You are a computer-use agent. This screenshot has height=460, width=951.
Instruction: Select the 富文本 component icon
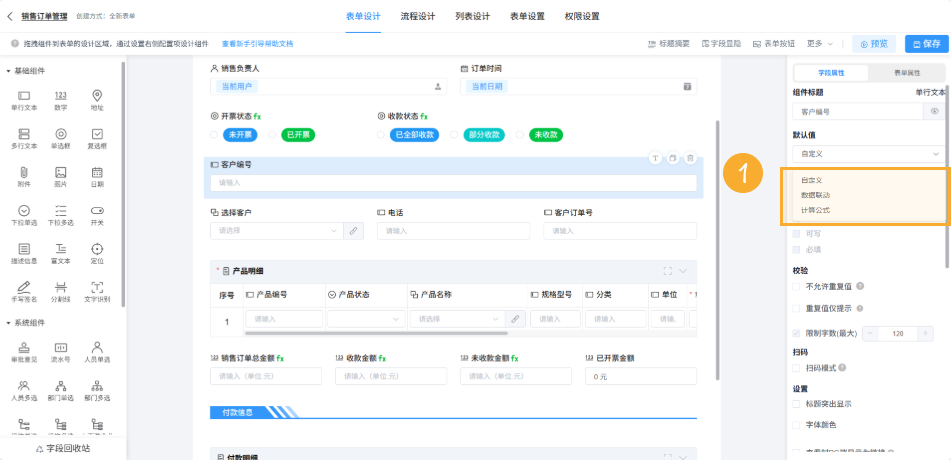61,249
